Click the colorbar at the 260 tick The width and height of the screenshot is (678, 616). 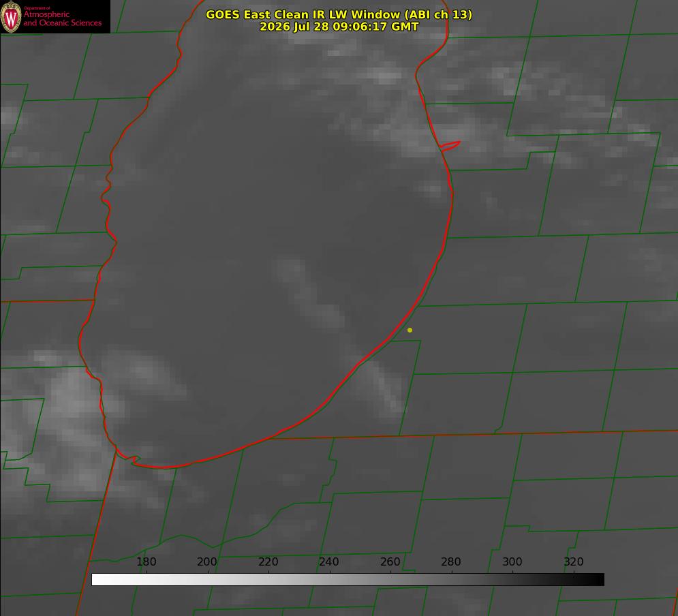(x=391, y=579)
